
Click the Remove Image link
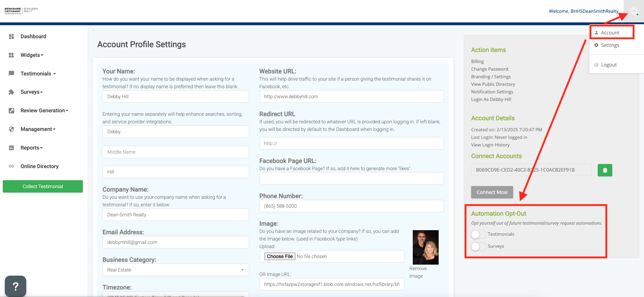coord(418,272)
